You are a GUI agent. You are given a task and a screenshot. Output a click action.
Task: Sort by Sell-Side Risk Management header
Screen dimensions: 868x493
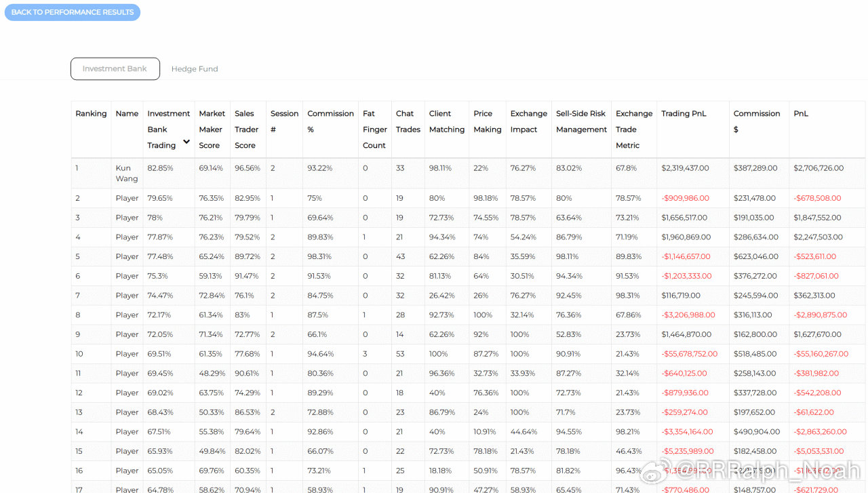point(582,121)
